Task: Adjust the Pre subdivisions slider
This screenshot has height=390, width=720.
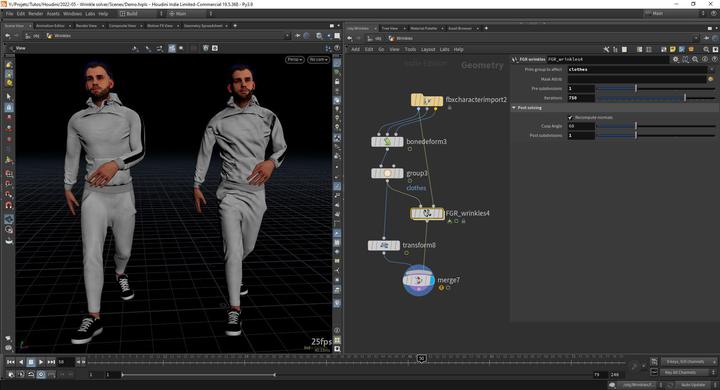Action: tap(655, 88)
